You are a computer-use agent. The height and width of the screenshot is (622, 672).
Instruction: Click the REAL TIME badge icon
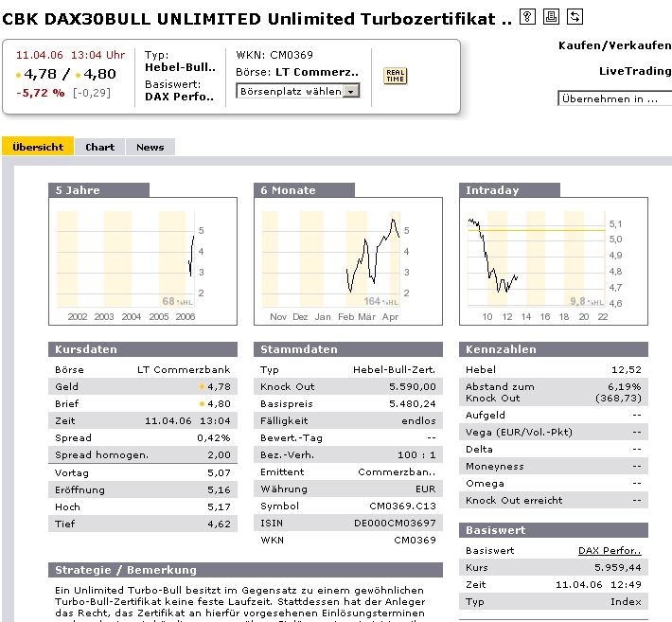tap(395, 76)
